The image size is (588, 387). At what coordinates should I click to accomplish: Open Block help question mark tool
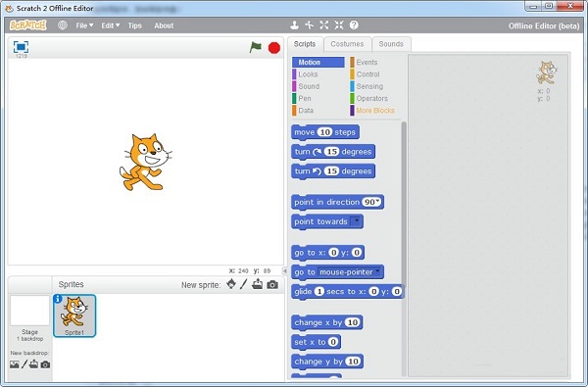[x=354, y=25]
